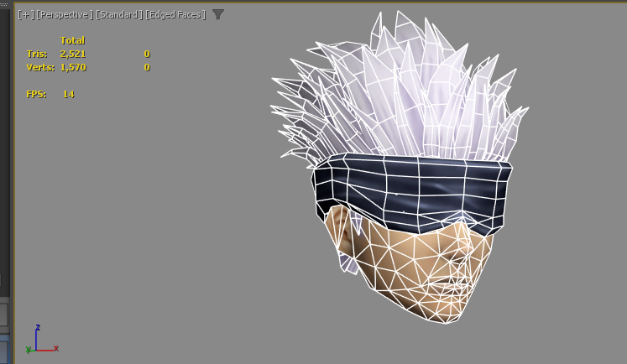Click the XYZ axis tripod gizmo
627x364 pixels.
coord(42,340)
